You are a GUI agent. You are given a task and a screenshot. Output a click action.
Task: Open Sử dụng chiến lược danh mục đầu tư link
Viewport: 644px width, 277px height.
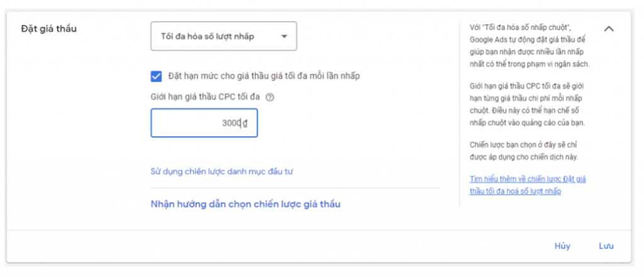click(223, 171)
